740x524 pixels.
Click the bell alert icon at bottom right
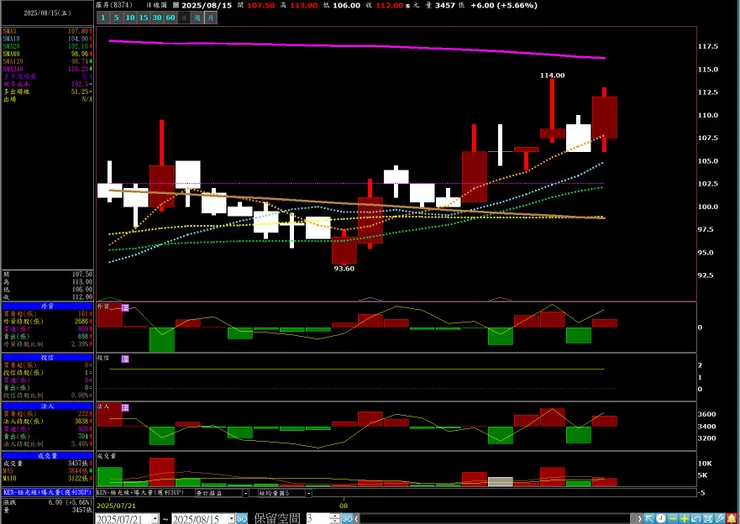732,518
